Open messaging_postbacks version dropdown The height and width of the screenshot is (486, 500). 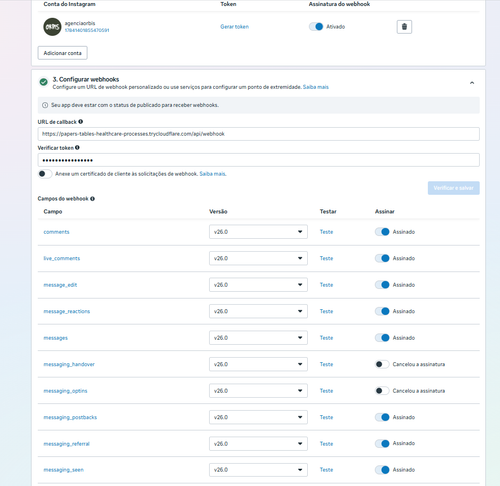point(258,417)
